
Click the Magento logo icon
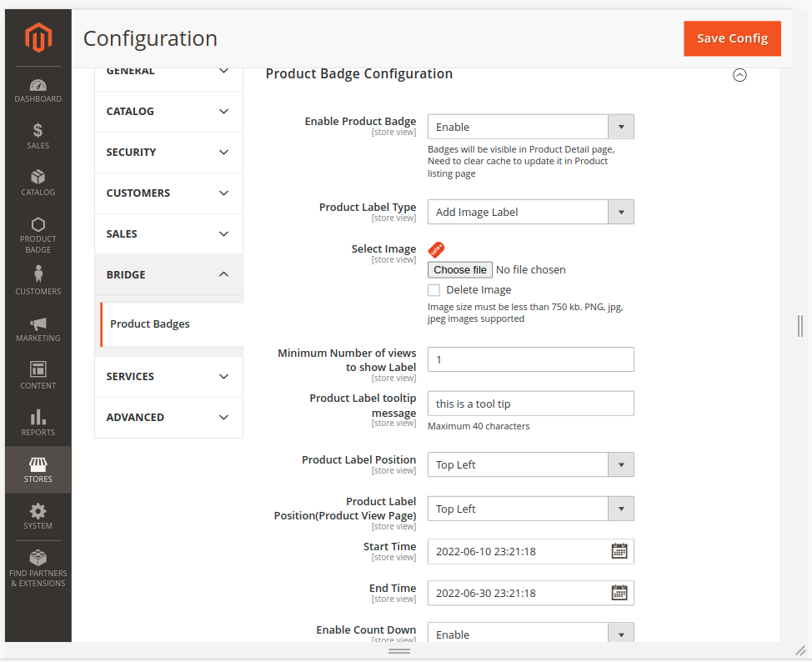(x=38, y=38)
